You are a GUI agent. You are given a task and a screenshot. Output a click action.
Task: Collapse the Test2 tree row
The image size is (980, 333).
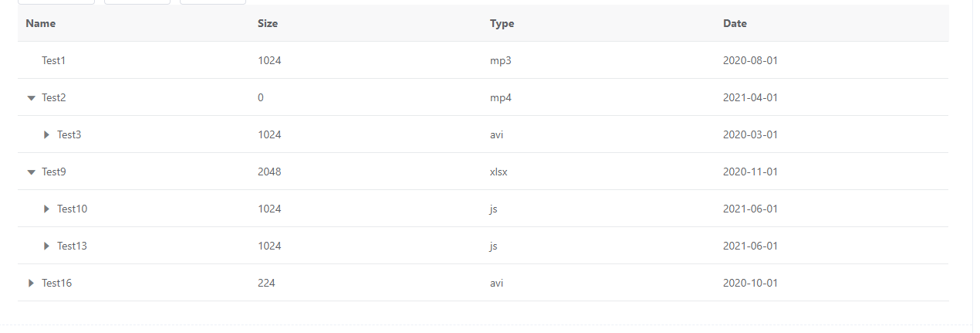coord(31,98)
